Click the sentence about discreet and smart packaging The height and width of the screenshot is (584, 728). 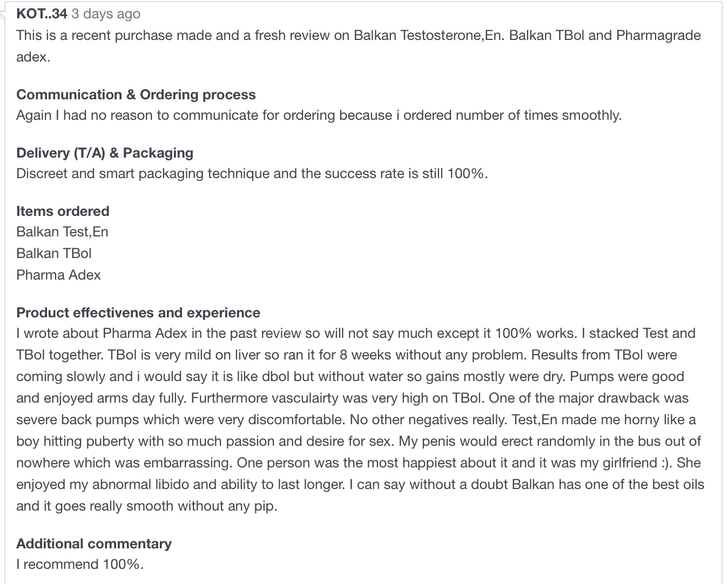pos(252,174)
